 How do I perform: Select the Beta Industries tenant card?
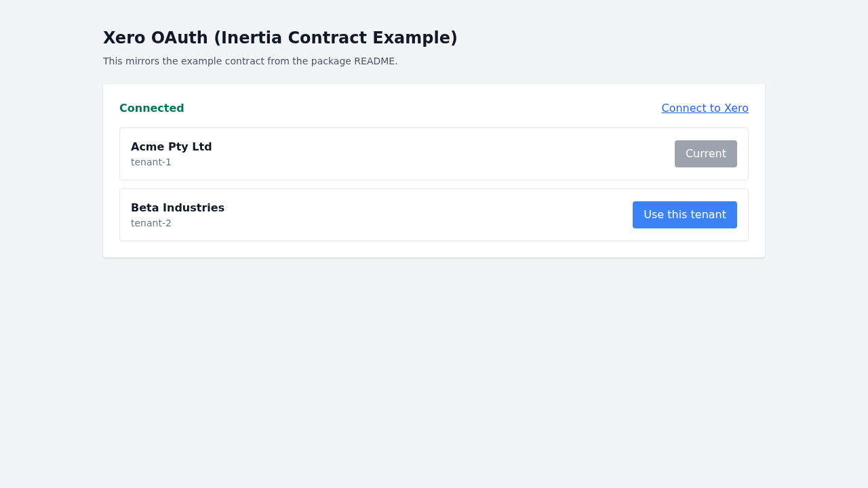tap(407, 214)
